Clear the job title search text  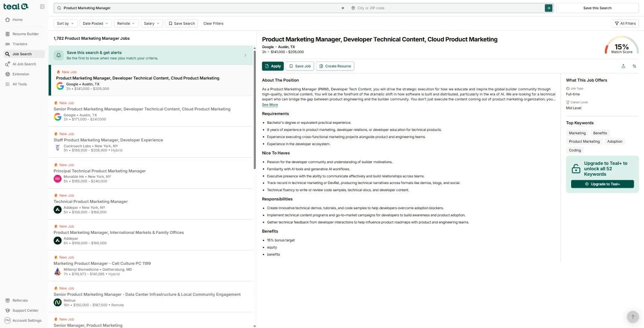coord(343,8)
